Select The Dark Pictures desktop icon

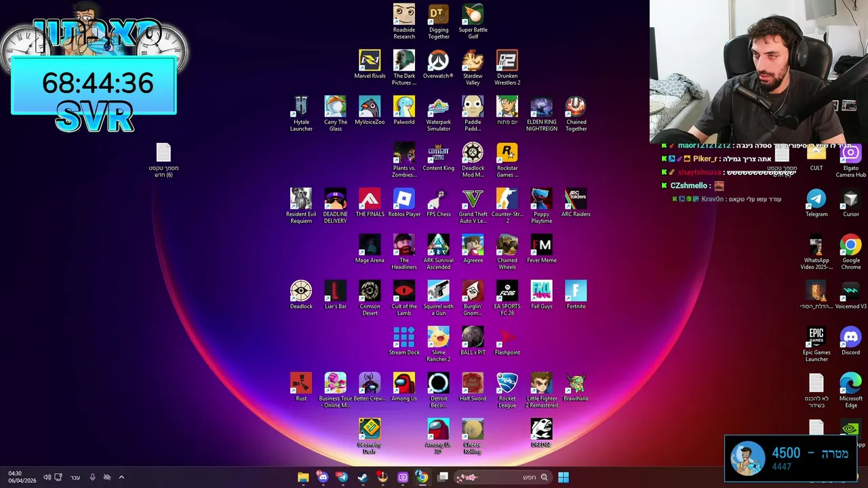tap(404, 67)
